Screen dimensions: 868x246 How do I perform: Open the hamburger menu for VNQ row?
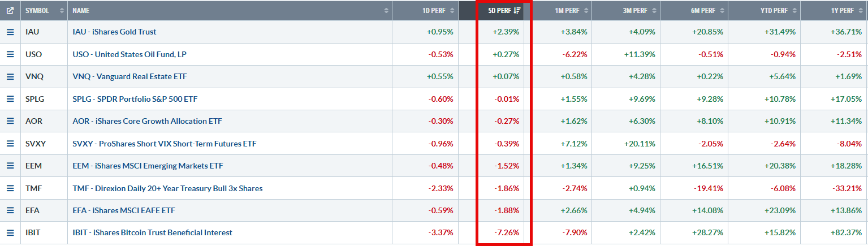pos(10,76)
